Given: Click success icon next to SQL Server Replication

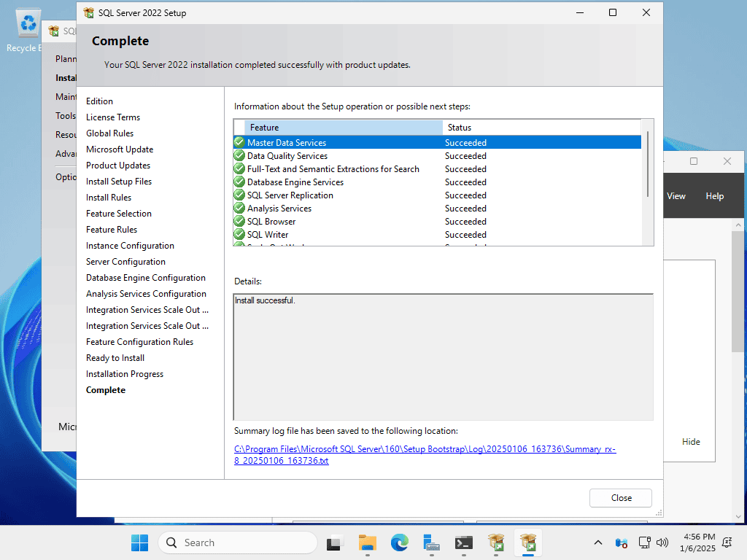Looking at the screenshot, I should point(239,195).
